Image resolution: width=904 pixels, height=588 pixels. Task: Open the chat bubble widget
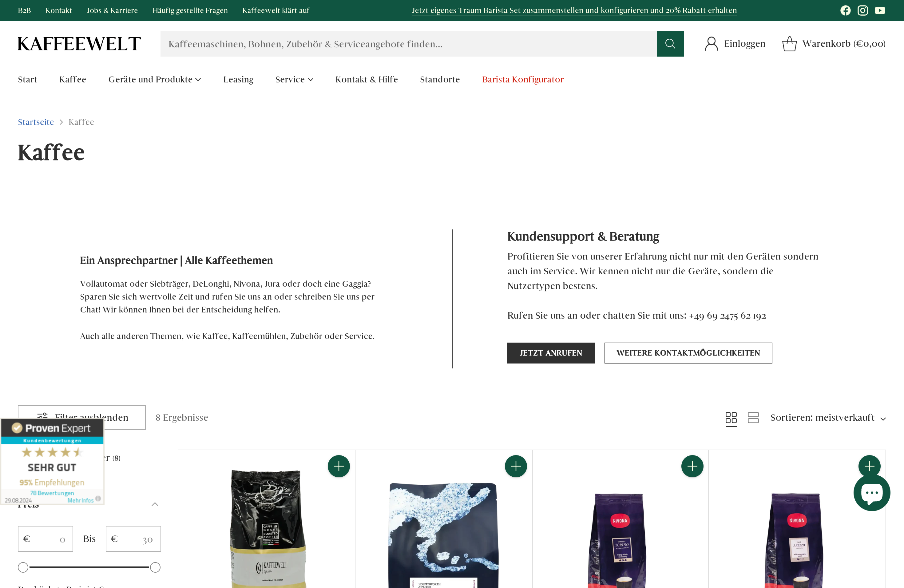[x=872, y=493]
